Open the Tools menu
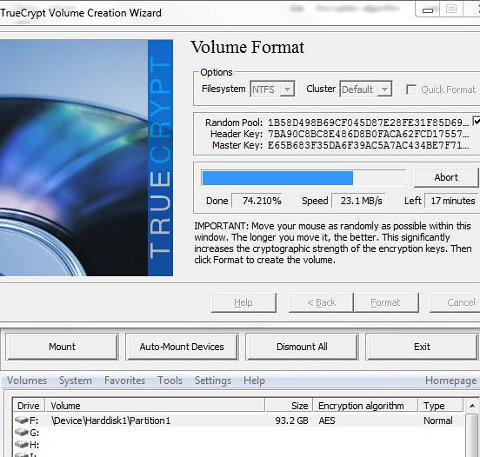Image resolution: width=480 pixels, height=457 pixels. coord(170,380)
